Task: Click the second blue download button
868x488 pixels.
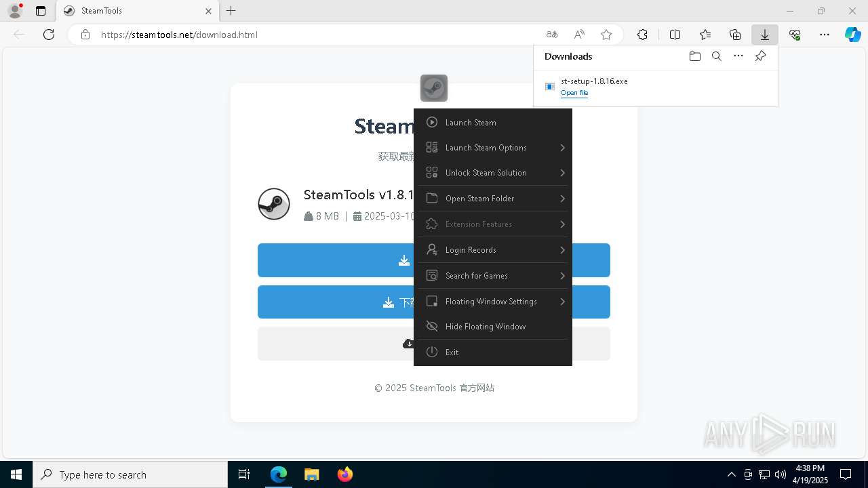Action: (x=434, y=302)
